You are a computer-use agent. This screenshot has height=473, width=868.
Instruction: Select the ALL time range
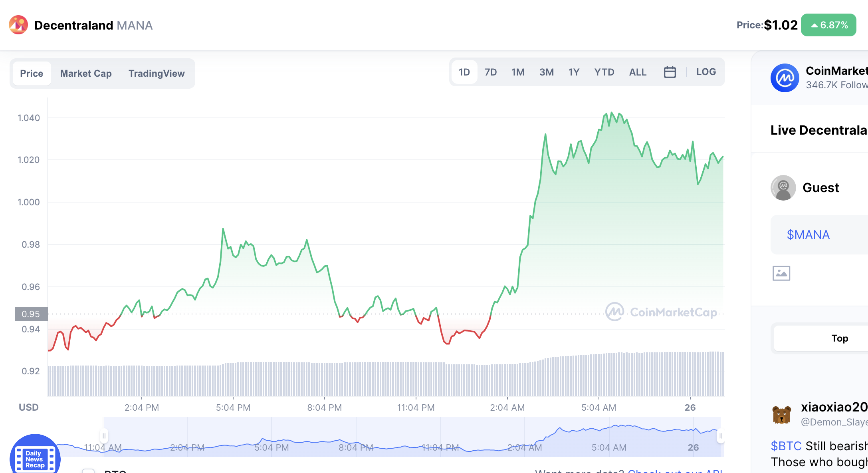[638, 72]
